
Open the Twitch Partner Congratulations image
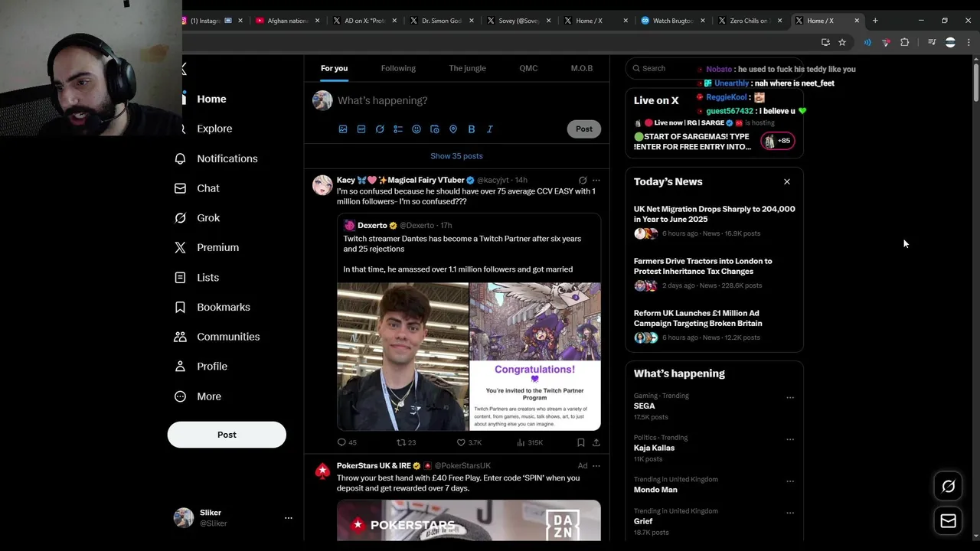coord(535,357)
